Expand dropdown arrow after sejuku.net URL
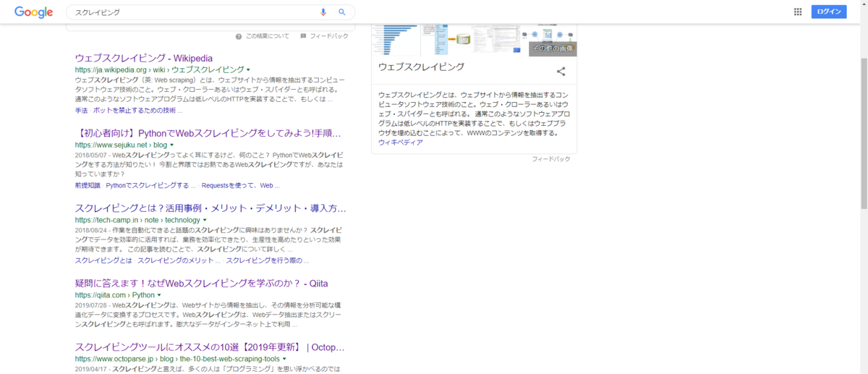Image resolution: width=868 pixels, height=374 pixels. (171, 145)
